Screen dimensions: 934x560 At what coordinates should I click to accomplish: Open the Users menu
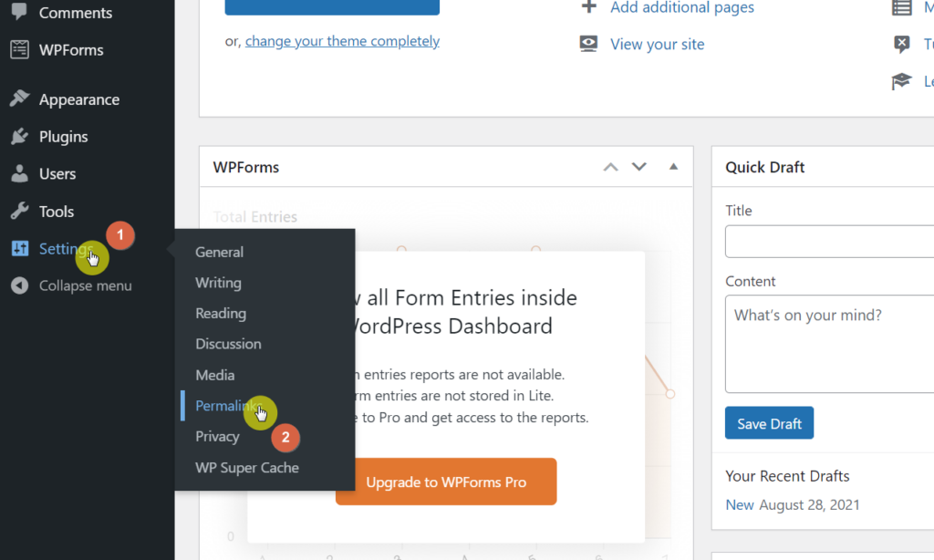(x=57, y=174)
